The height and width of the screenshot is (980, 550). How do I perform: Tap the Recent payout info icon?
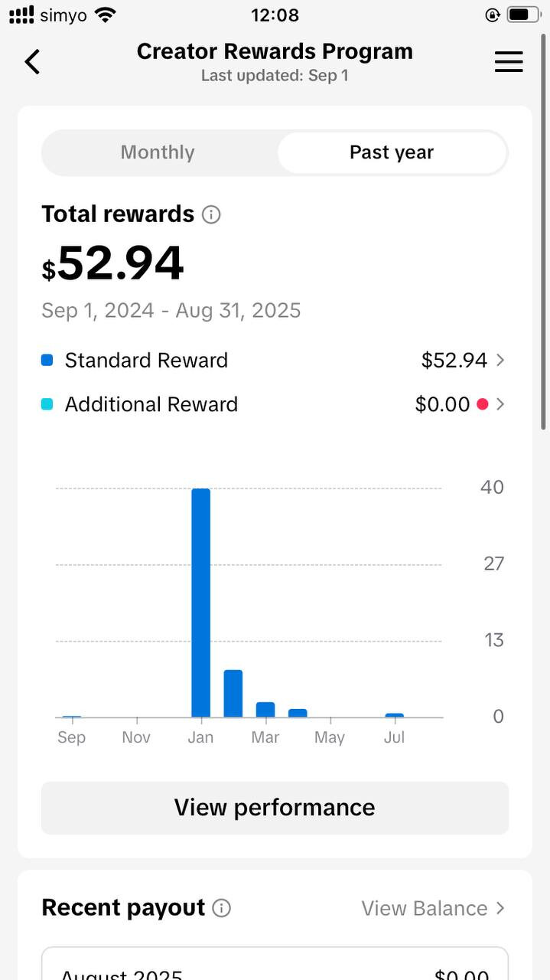point(222,908)
